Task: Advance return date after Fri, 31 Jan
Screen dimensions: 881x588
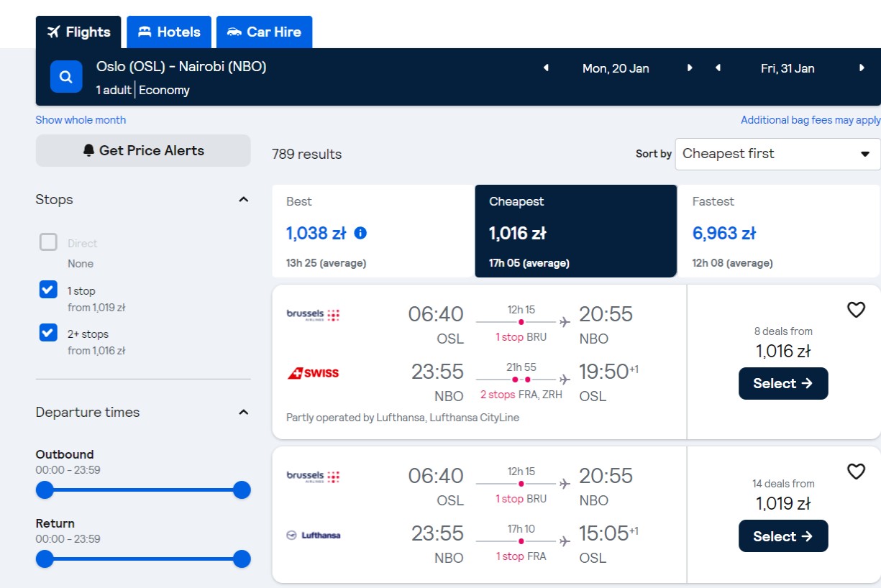Action: pyautogui.click(x=862, y=68)
